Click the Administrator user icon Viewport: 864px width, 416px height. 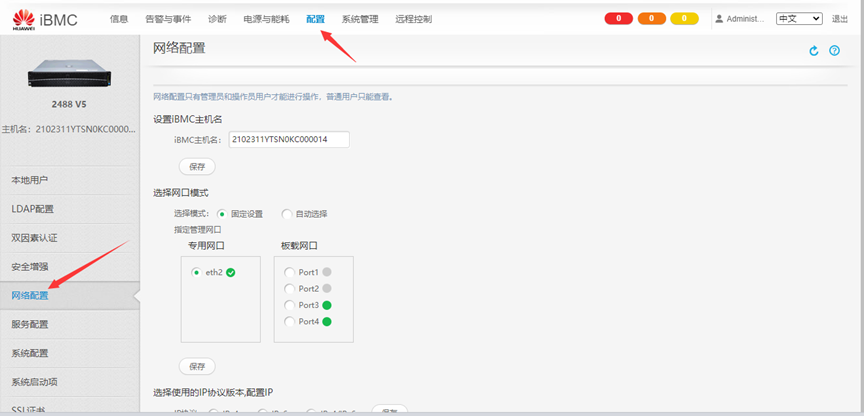(719, 19)
